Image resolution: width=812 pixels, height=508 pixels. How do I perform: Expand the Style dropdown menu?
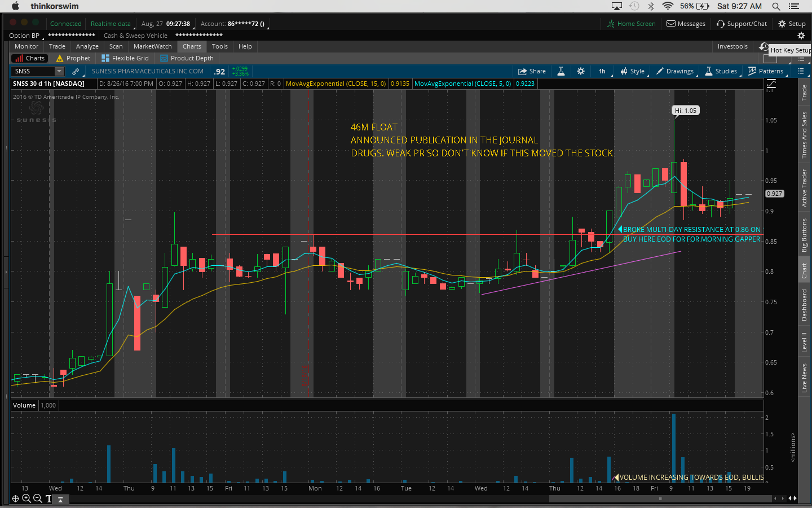coord(633,71)
